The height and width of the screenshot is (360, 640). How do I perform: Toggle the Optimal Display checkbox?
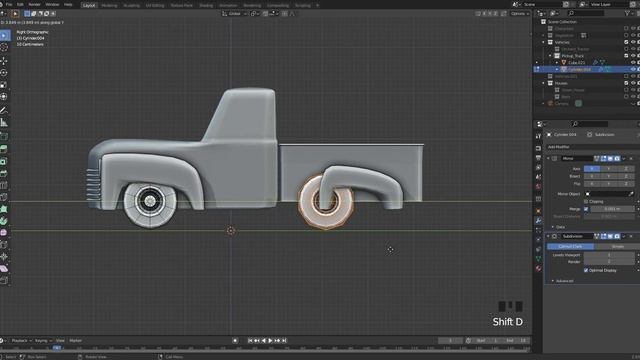pyautogui.click(x=586, y=270)
